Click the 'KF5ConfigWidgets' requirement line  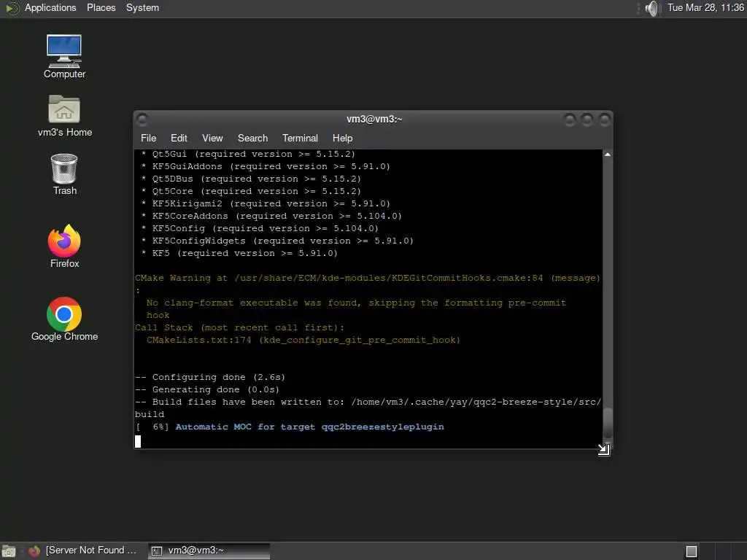(x=277, y=241)
